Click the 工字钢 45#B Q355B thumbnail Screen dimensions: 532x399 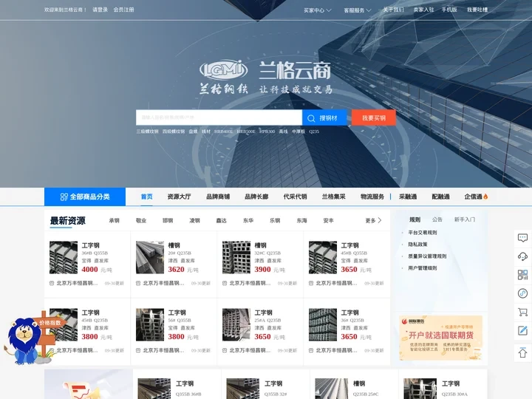coord(323,258)
